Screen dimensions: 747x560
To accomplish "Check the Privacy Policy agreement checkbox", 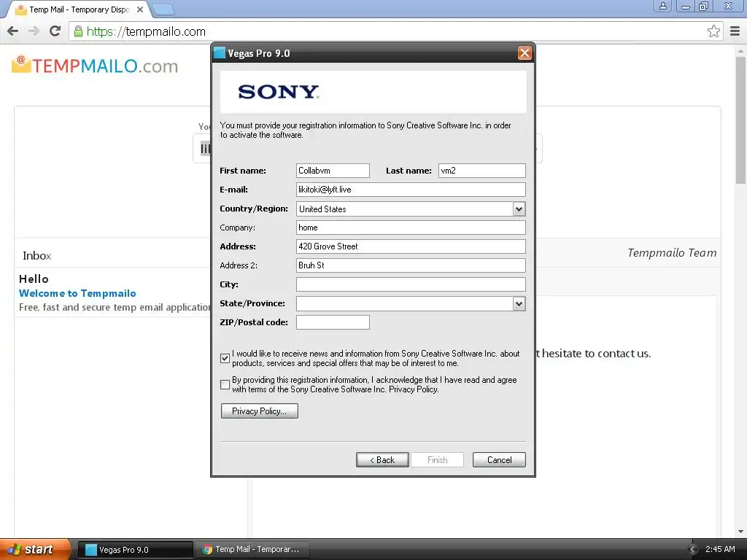I will pyautogui.click(x=225, y=385).
